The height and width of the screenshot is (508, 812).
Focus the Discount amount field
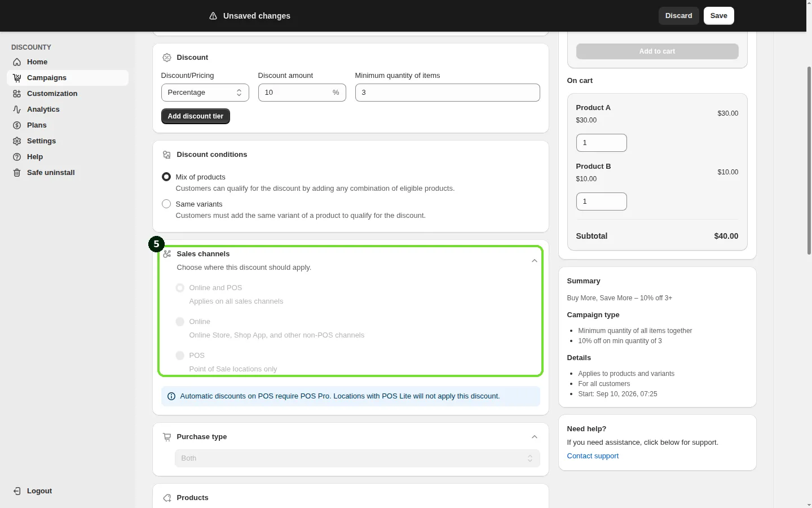pyautogui.click(x=302, y=93)
